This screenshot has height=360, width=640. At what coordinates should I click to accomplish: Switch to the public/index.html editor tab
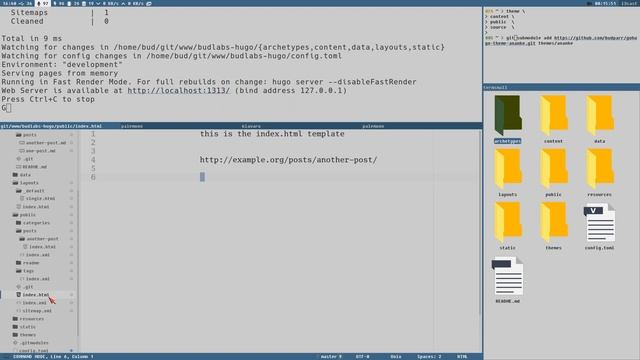[51, 126]
